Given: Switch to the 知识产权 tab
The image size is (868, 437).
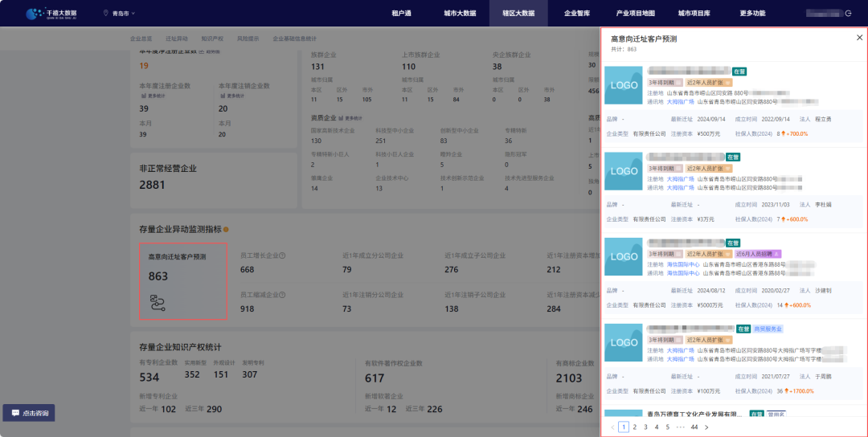Looking at the screenshot, I should (x=212, y=39).
